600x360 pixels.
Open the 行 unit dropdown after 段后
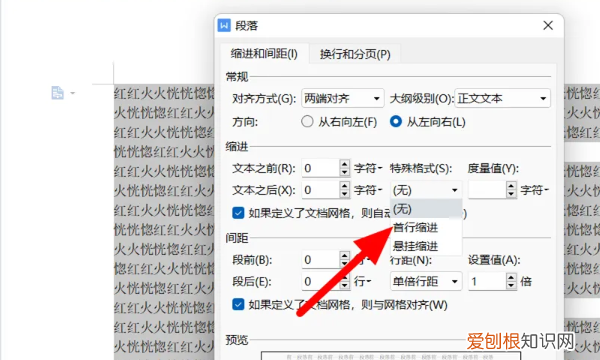pyautogui.click(x=362, y=282)
